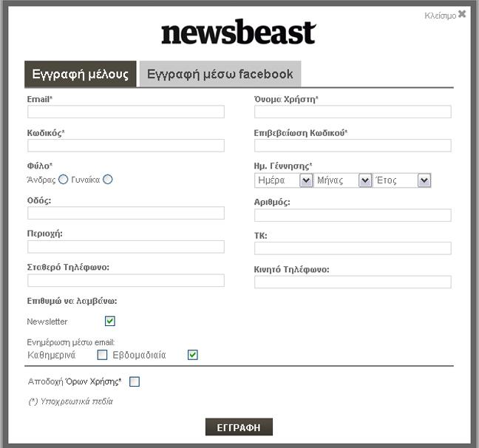Viewport: 479px width, 448px height.
Task: Close the registration dialog with the X icon
Action: click(x=462, y=14)
